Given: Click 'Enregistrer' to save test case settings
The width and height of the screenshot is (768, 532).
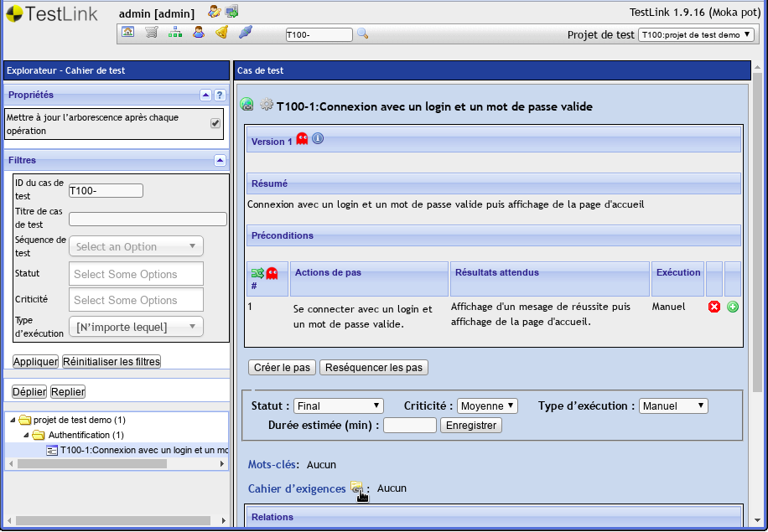Looking at the screenshot, I should coord(470,425).
